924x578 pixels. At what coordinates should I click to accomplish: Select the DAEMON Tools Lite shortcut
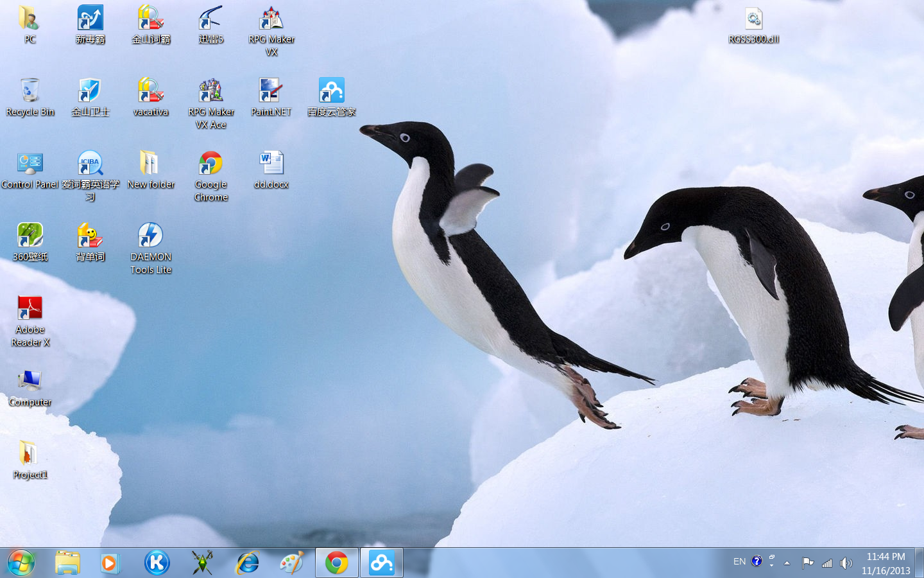(151, 249)
